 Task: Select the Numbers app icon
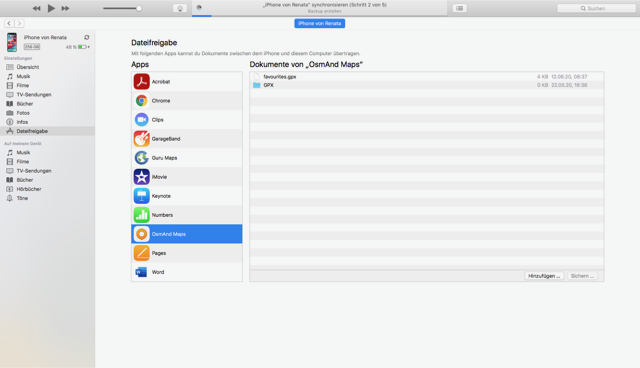coord(142,215)
